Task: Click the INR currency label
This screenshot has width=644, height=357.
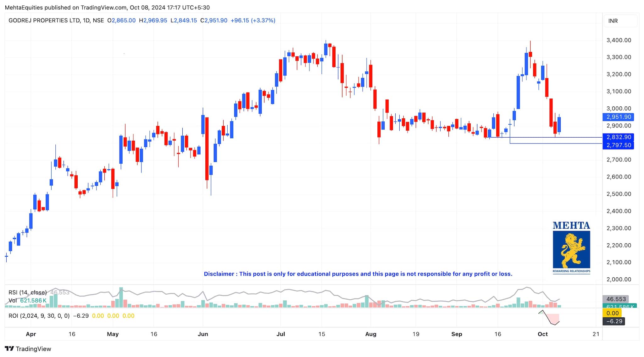Action: [613, 21]
